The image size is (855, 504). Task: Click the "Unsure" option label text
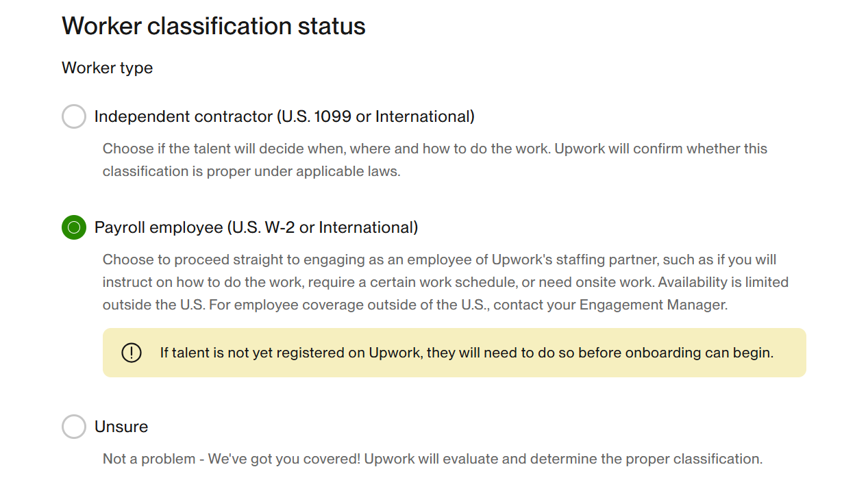[x=121, y=427]
